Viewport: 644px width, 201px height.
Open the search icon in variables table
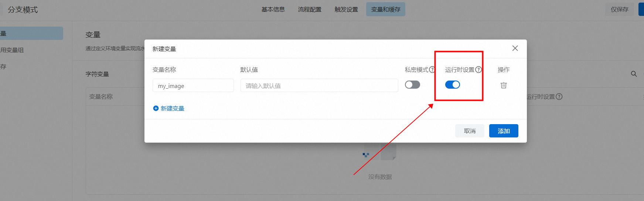634,74
